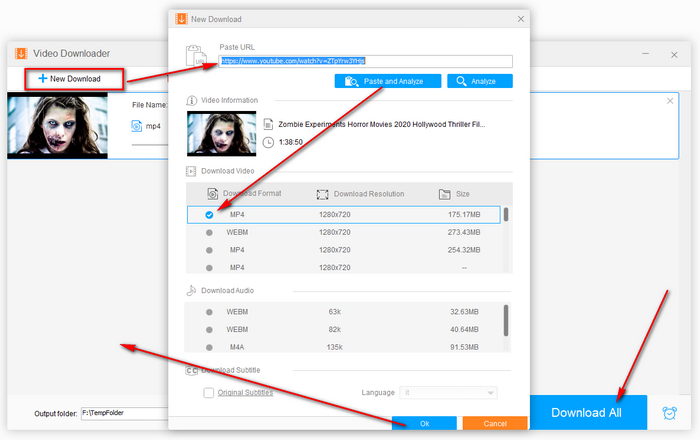Image resolution: width=700 pixels, height=440 pixels.
Task: Click the video list scrollbar
Action: 506,214
